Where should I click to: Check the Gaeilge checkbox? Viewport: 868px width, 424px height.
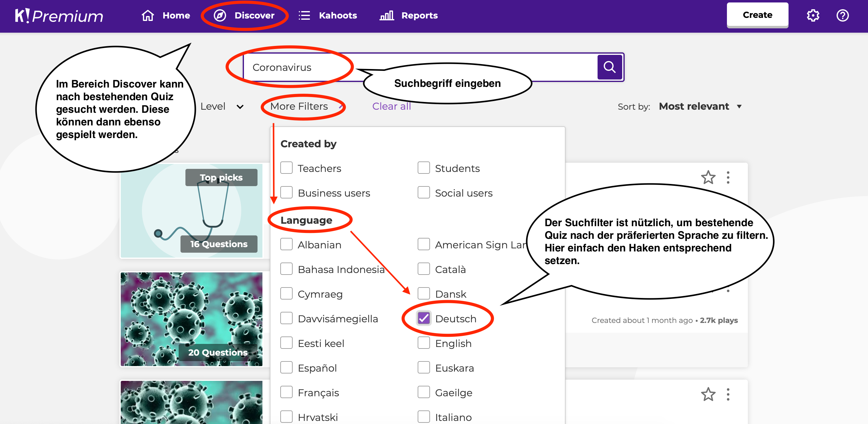[x=424, y=392]
